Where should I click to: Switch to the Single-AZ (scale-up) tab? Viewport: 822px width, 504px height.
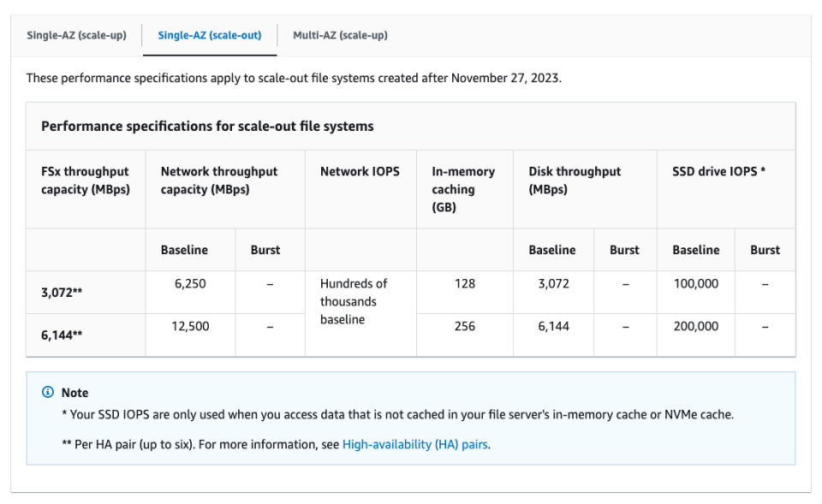click(76, 35)
